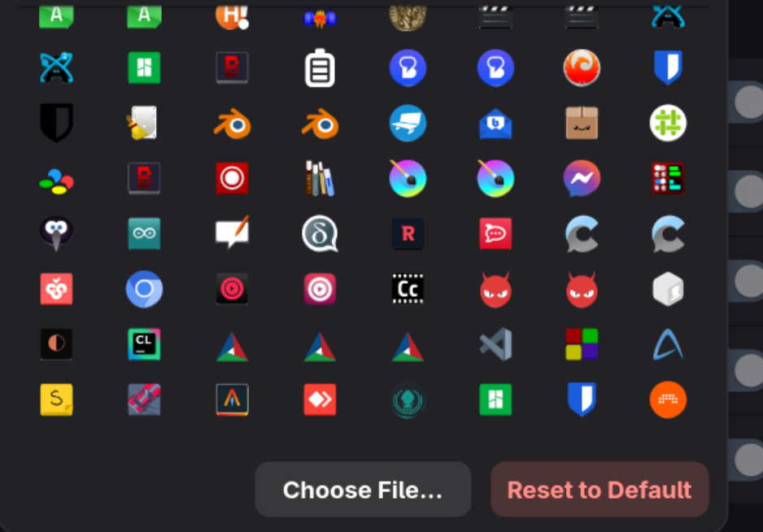Screen dimensions: 763x532
Task: Pick the CLion icon
Action: point(144,344)
